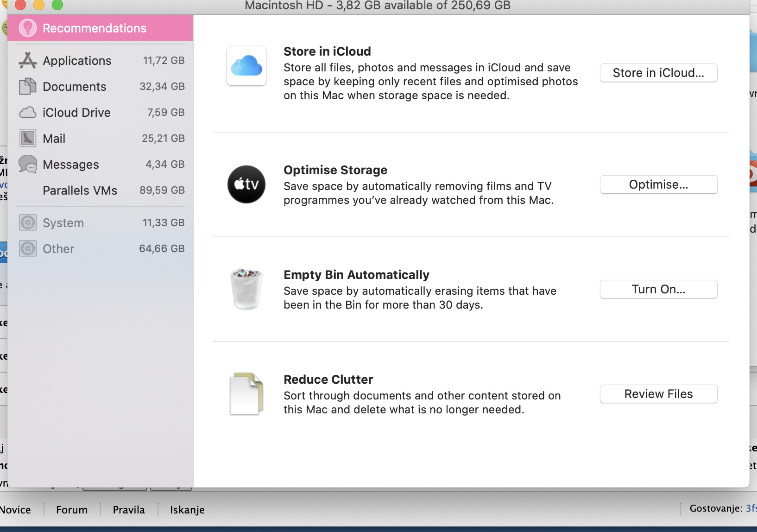The height and width of the screenshot is (532, 757).
Task: Click the Apple TV icon
Action: point(246,184)
